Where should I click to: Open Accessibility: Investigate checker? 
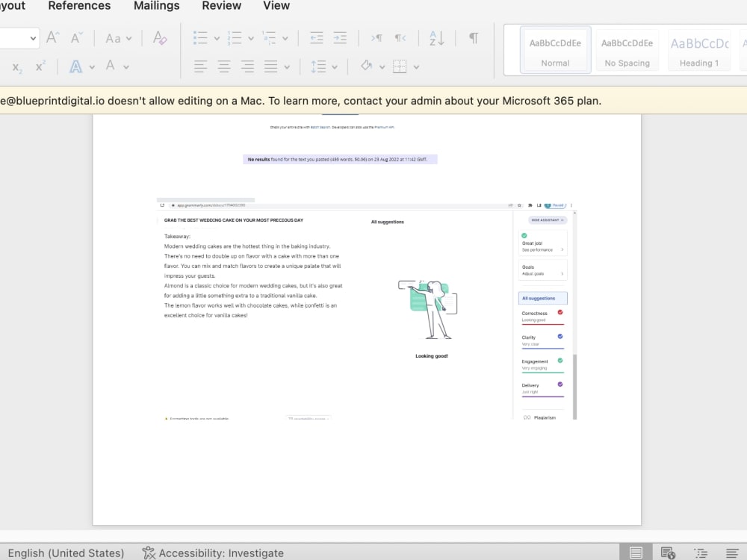pyautogui.click(x=212, y=553)
